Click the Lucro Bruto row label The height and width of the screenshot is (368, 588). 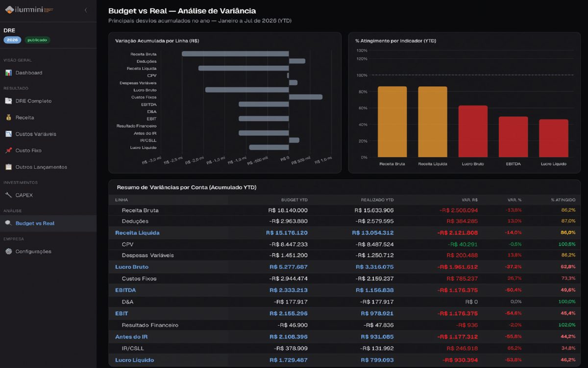point(131,267)
